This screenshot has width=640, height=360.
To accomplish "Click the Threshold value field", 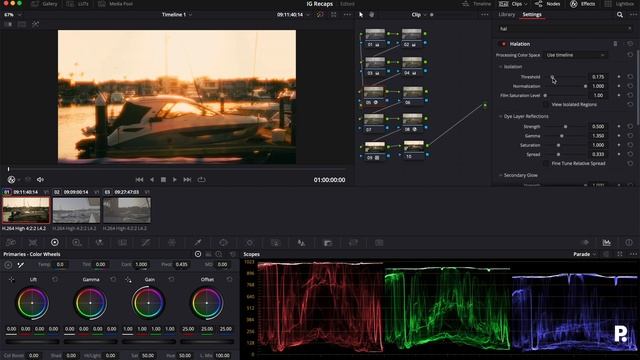I will tap(598, 77).
